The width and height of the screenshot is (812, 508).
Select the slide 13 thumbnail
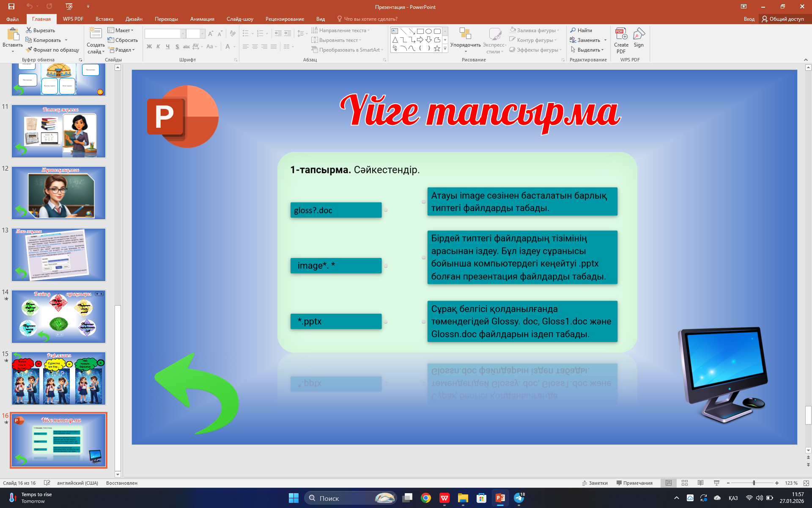tap(58, 255)
